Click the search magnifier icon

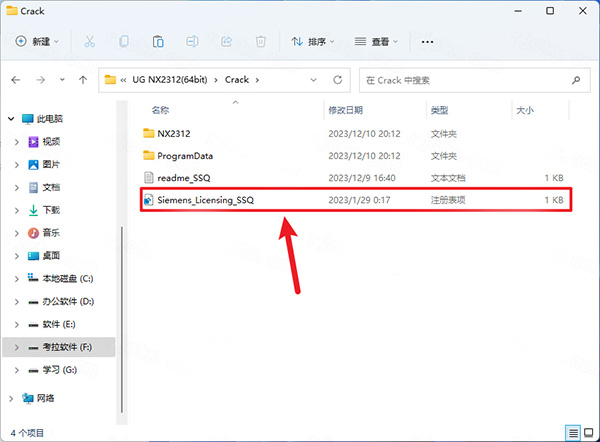pyautogui.click(x=576, y=80)
